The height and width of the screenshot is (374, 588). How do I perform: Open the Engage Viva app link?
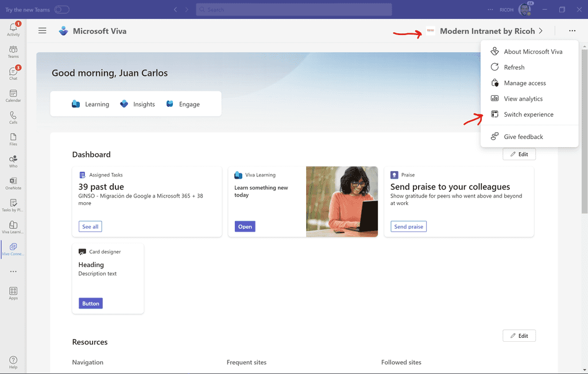point(183,104)
